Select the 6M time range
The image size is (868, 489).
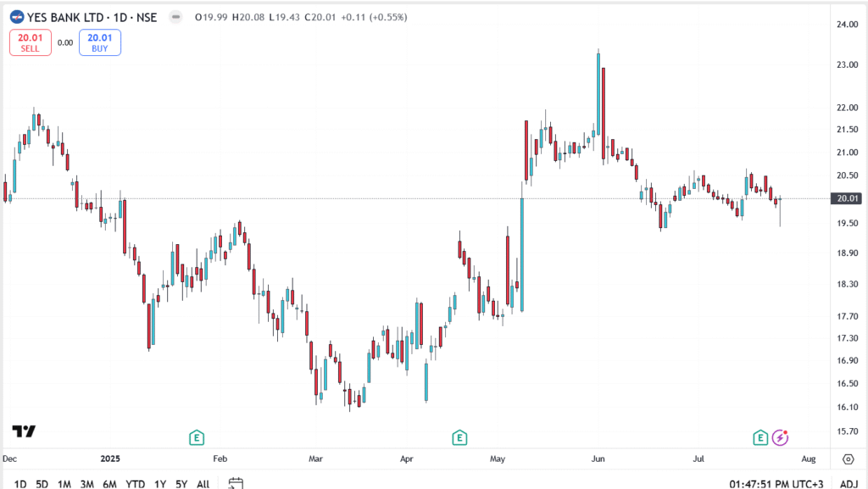[109, 484]
